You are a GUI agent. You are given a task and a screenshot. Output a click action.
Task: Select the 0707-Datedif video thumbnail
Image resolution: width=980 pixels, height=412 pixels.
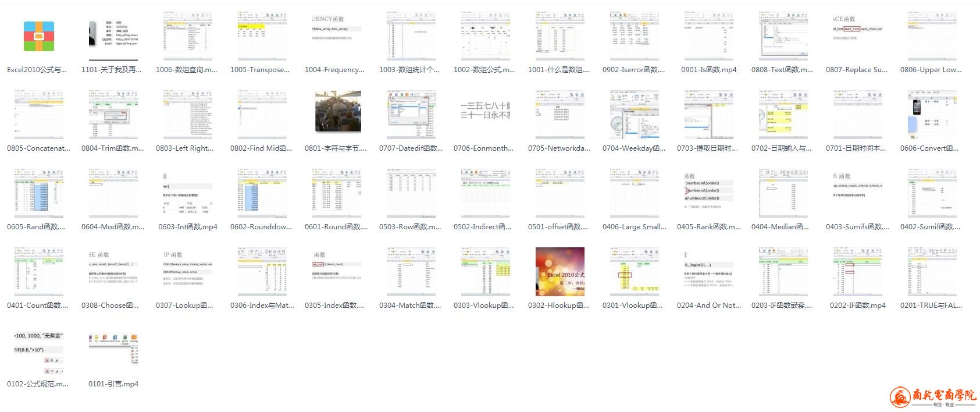[x=411, y=114]
